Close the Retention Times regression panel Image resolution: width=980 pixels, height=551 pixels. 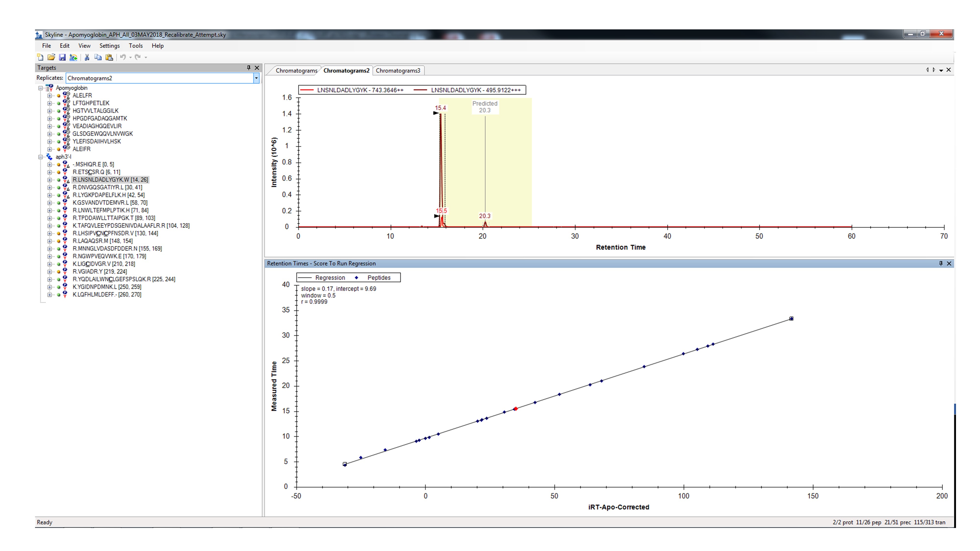click(949, 264)
